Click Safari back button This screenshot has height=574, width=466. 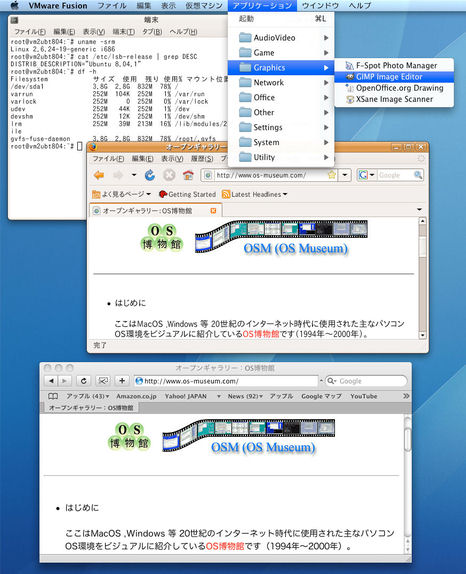click(51, 381)
